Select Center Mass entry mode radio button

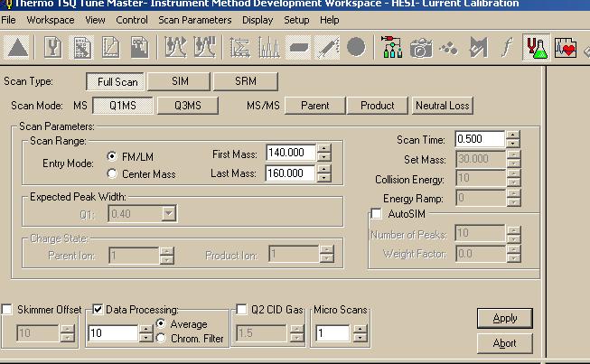tap(112, 173)
